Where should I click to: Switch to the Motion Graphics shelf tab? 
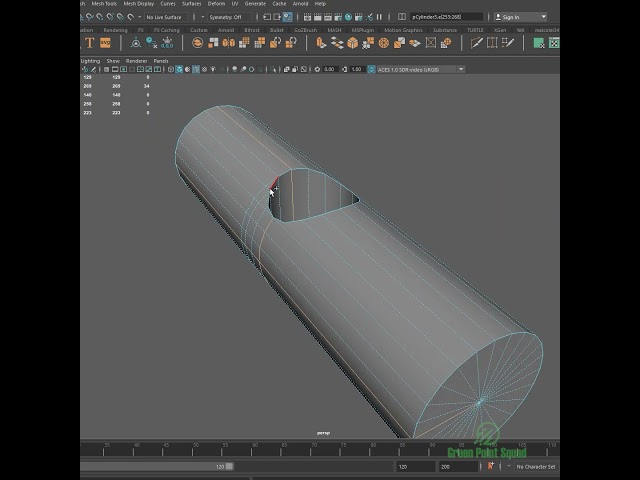click(403, 30)
